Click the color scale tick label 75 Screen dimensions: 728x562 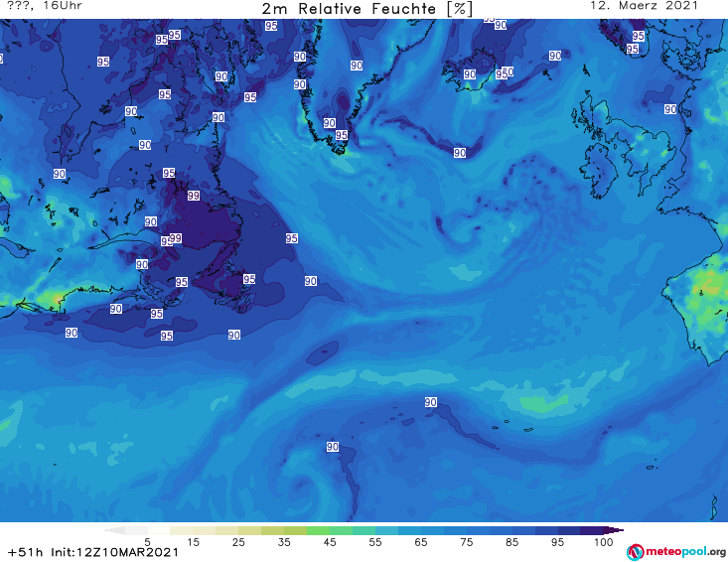click(466, 542)
